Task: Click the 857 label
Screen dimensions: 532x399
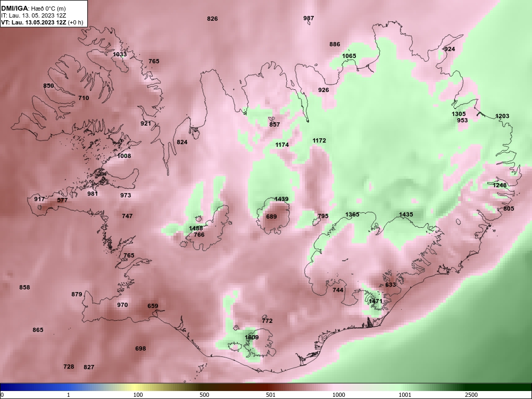Action: point(275,124)
